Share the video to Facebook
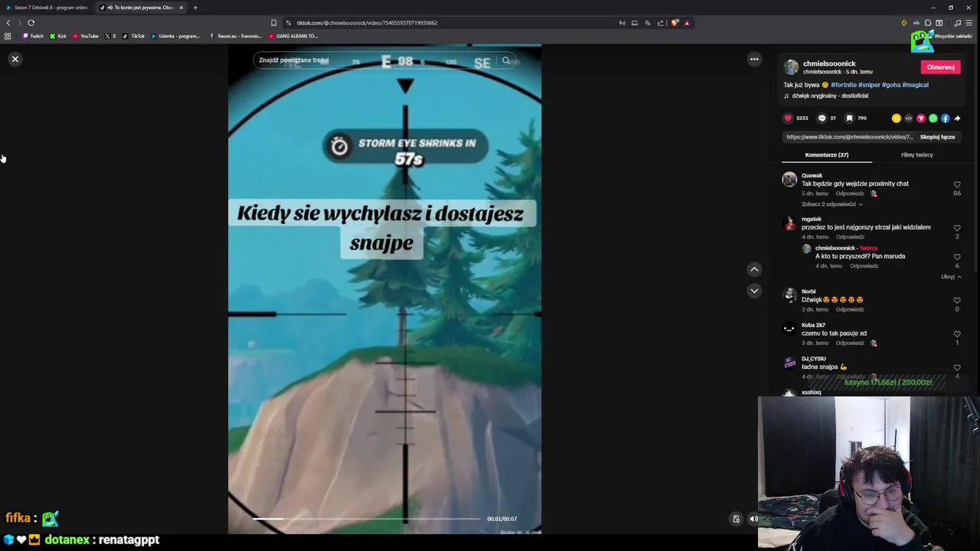Viewport: 980px width, 551px height. [946, 119]
